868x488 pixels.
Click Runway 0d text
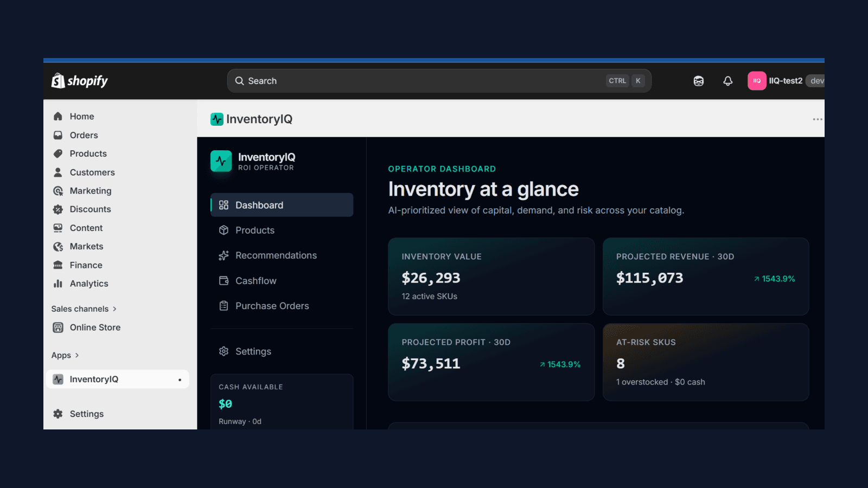[x=240, y=421]
